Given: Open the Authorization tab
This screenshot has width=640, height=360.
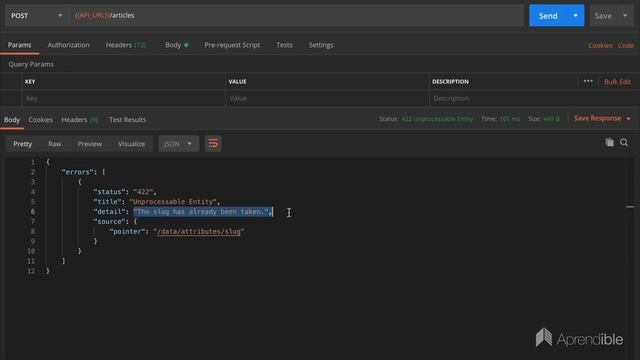Looking at the screenshot, I should pos(69,45).
